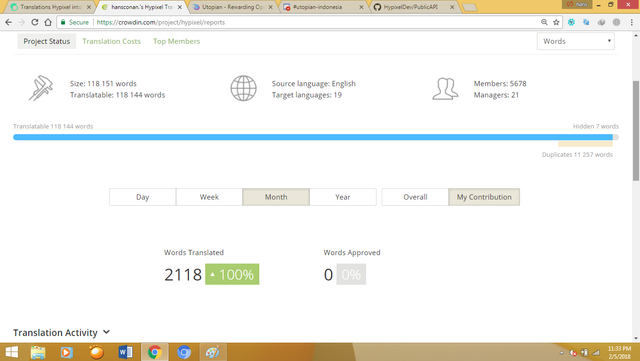This screenshot has height=361, width=640.
Task: Close the Utopian tab
Action: 270,7
